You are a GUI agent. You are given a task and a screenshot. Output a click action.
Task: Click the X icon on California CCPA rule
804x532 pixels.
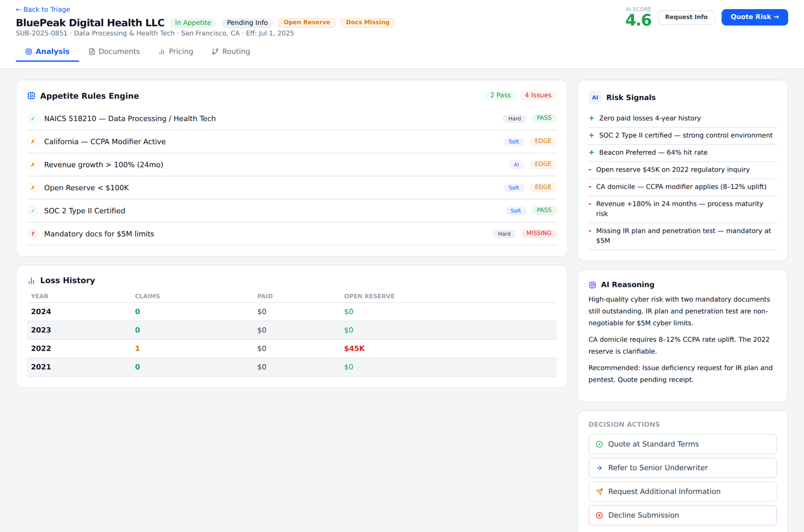pyautogui.click(x=33, y=141)
